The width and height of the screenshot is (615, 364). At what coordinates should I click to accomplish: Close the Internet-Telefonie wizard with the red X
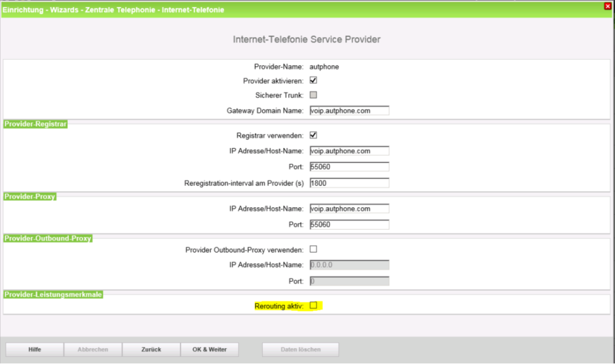[x=608, y=6]
